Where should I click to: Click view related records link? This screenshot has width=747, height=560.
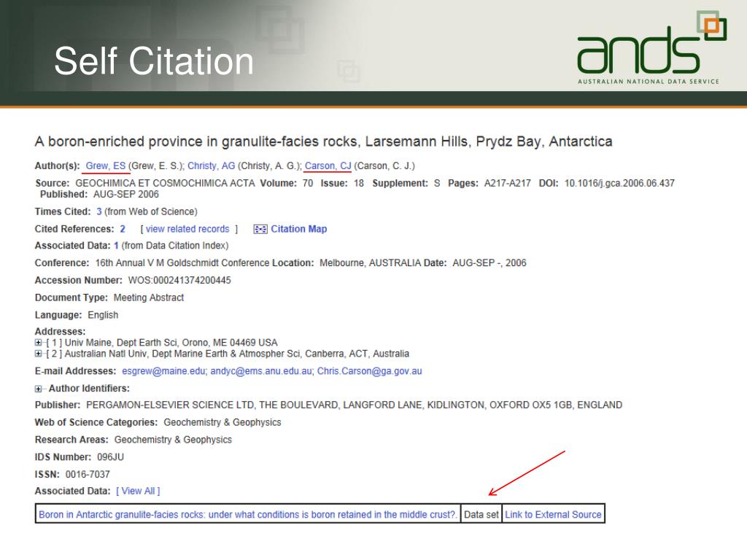(x=187, y=229)
